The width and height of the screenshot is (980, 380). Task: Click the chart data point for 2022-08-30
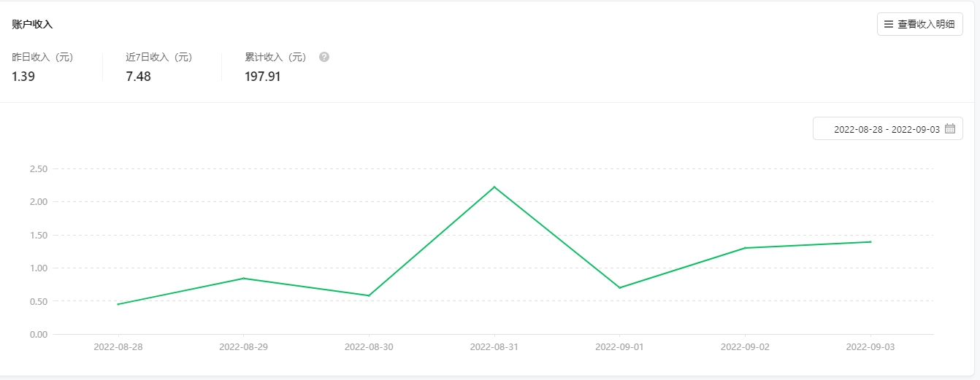369,295
